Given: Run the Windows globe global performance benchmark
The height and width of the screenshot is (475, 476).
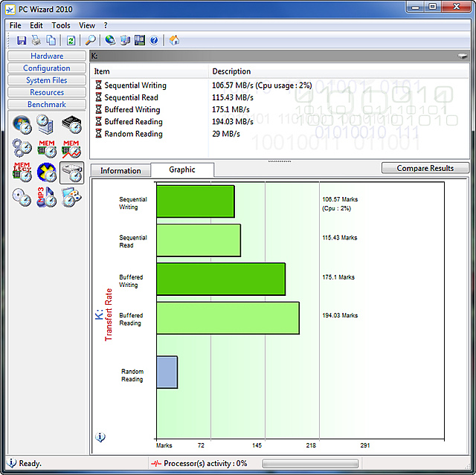Looking at the screenshot, I should click(x=22, y=124).
